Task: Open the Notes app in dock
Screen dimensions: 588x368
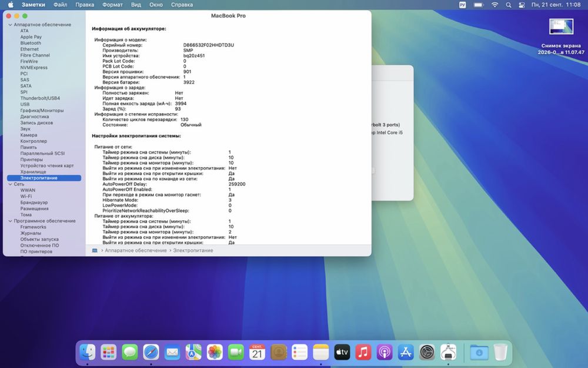Action: pyautogui.click(x=320, y=352)
